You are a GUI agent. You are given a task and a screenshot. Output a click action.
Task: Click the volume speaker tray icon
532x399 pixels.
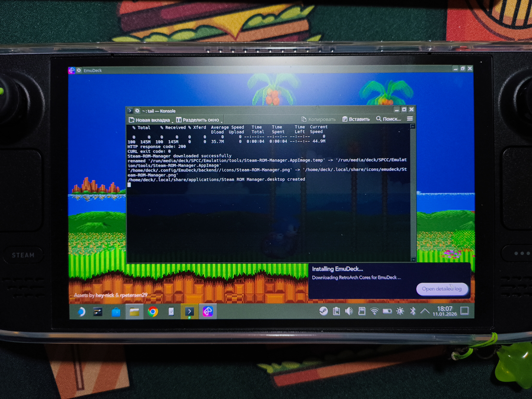pyautogui.click(x=349, y=311)
